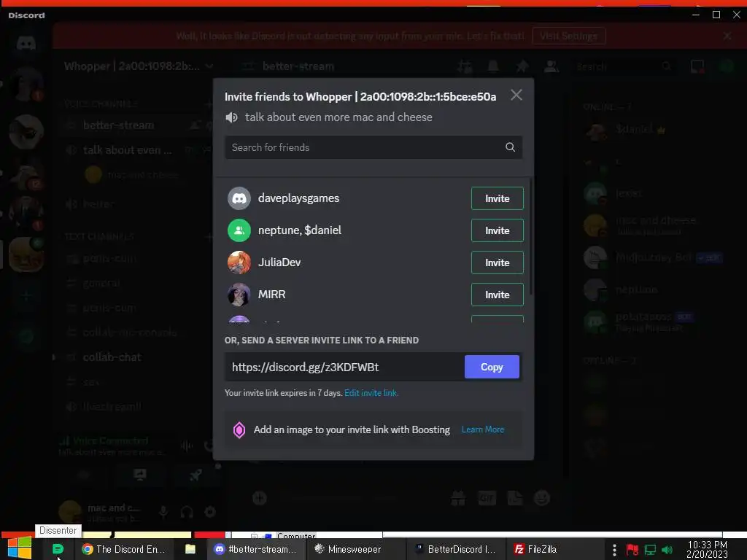The image size is (747, 560).
Task: Open Discord home icon
Action: 26,44
